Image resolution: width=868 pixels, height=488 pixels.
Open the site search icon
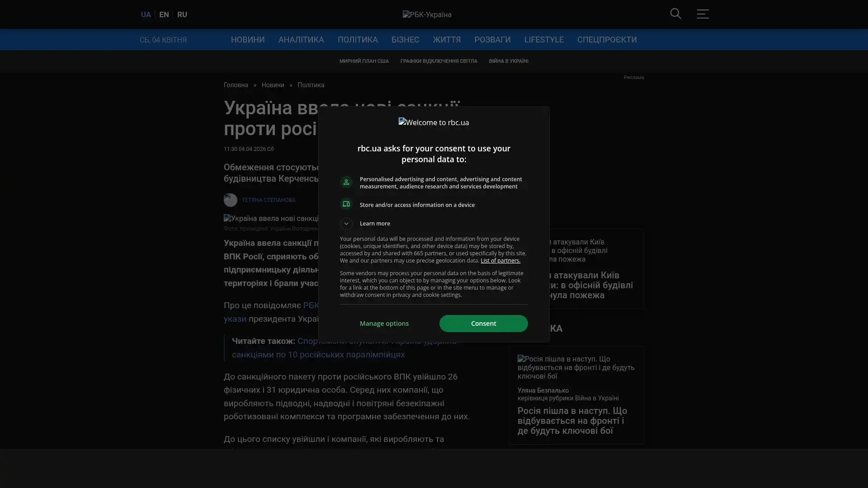[675, 14]
